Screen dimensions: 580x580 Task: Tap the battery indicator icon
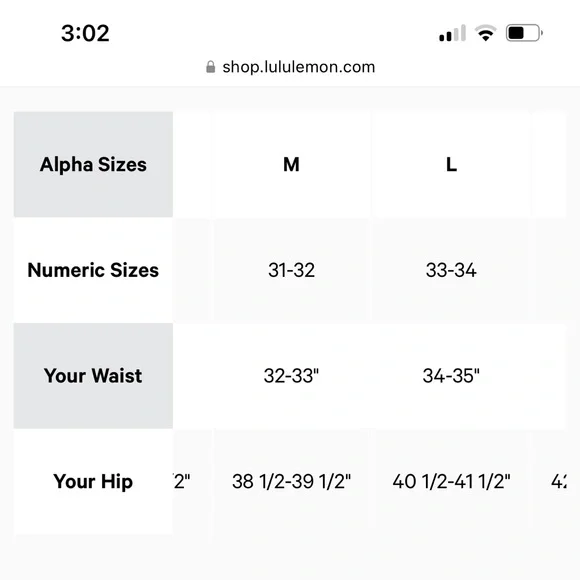pos(524,33)
